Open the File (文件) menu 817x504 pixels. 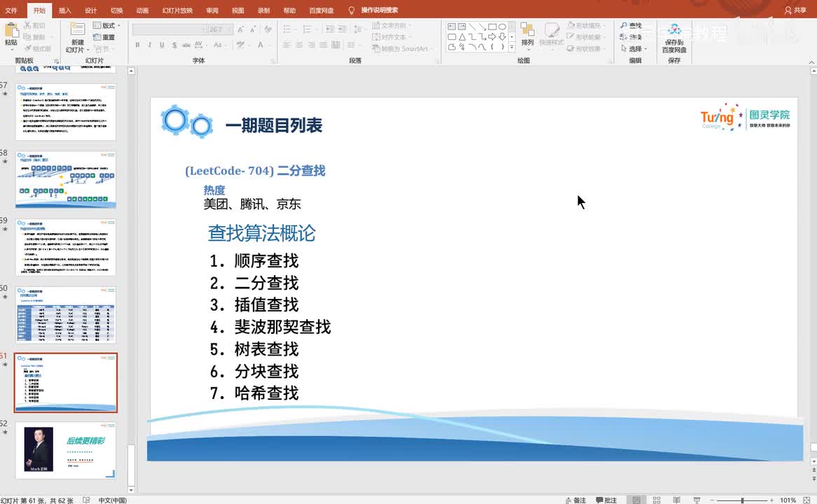pos(11,10)
